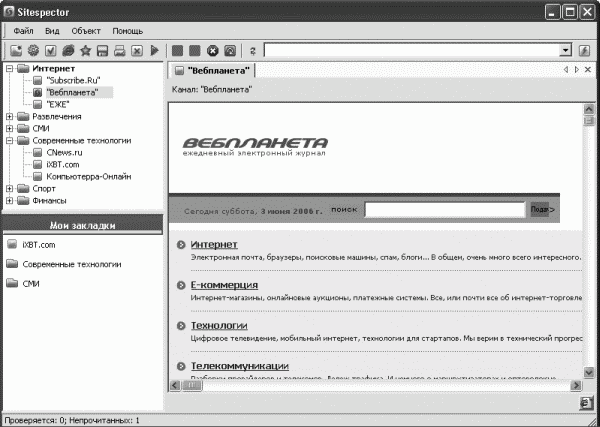Click the printer toolbar icon
The image size is (600, 427).
tap(120, 51)
